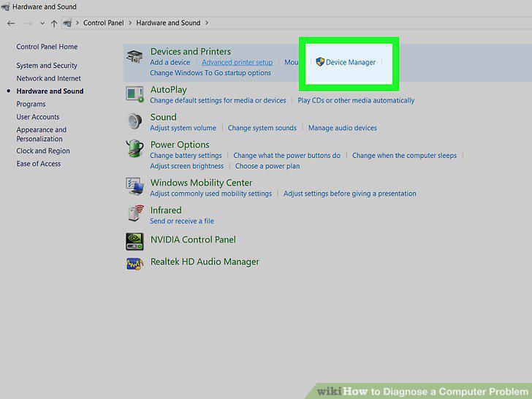Expand chevron after Hardware and Sound breadcrumb
This screenshot has width=532, height=399.
206,23
